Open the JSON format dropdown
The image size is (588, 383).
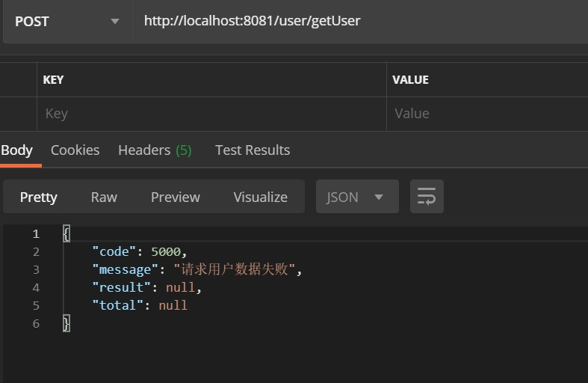click(357, 197)
